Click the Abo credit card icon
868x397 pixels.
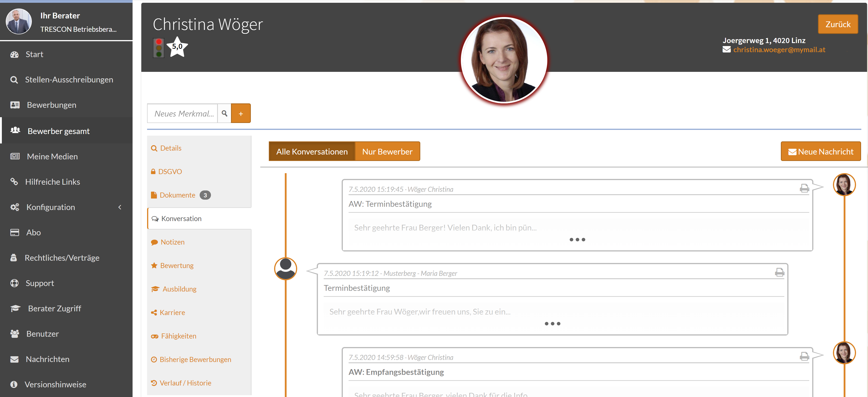15,233
